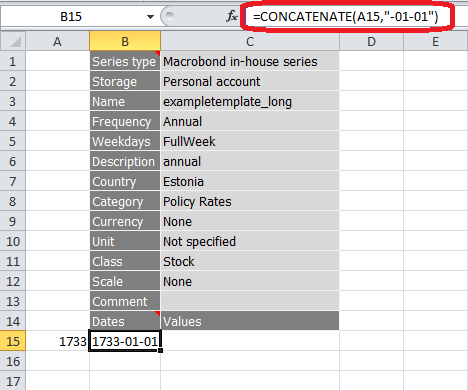Click the fx insert function icon
This screenshot has width=468, height=390.
point(232,16)
